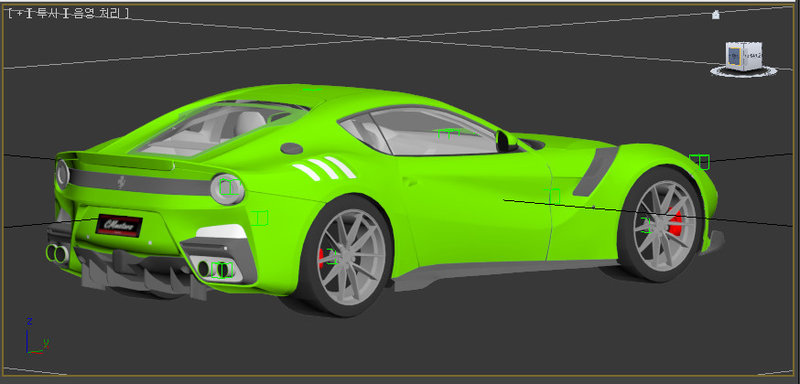
Task: Click the side mirror on the door
Action: click(506, 141)
